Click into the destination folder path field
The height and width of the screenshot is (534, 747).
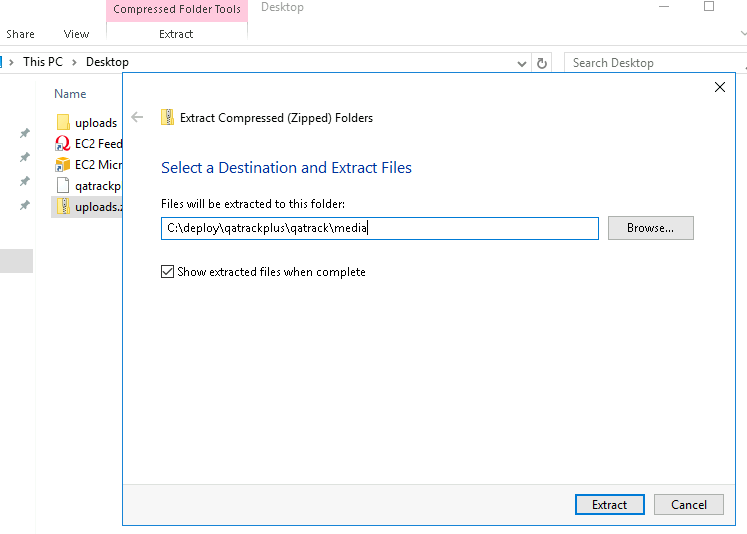tap(380, 228)
